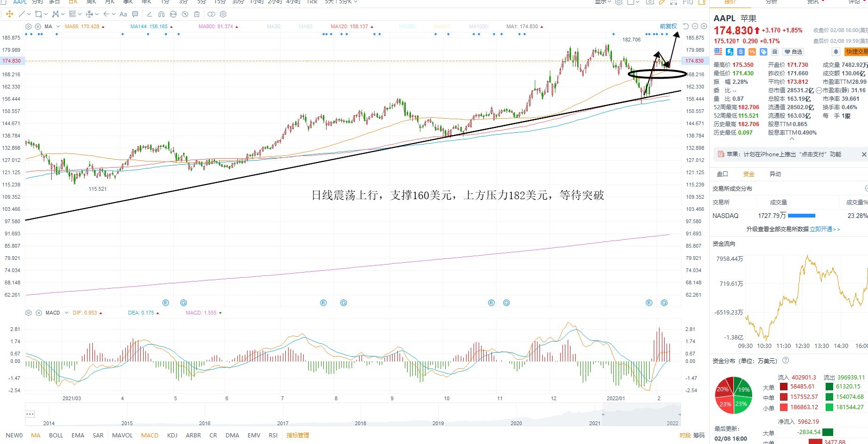
Task: Select the angle measurement tool
Action: tap(150, 14)
